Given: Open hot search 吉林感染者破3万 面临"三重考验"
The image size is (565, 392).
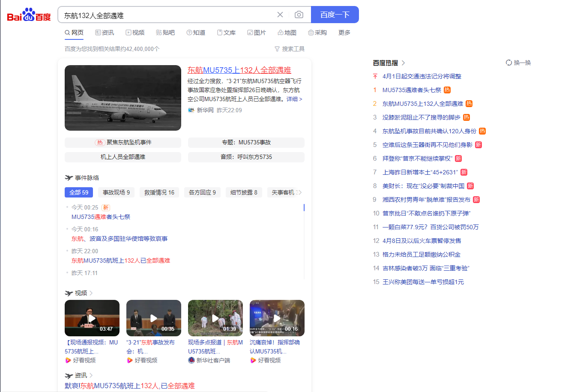Looking at the screenshot, I should click(x=426, y=268).
